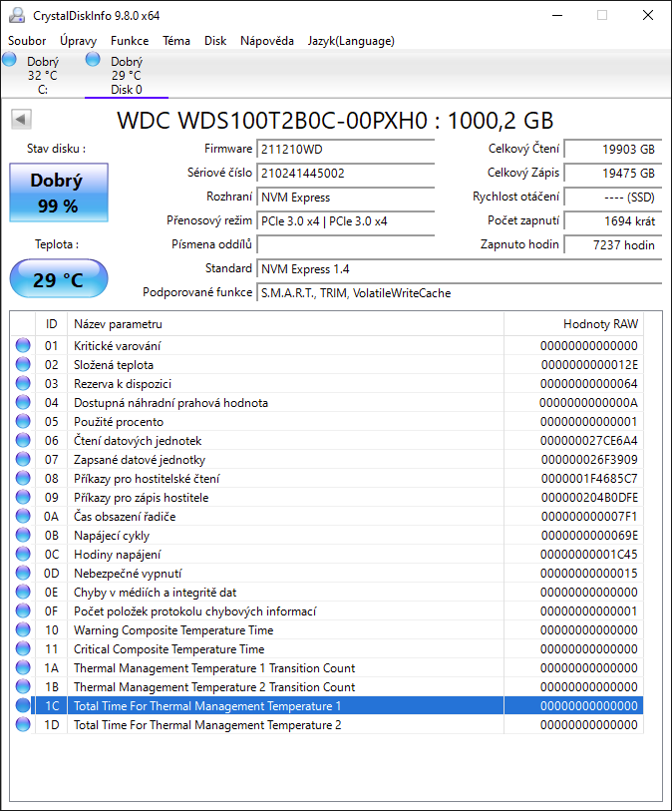This screenshot has width=672, height=811.
Task: Click the 29 °C temperature button
Action: [x=59, y=279]
